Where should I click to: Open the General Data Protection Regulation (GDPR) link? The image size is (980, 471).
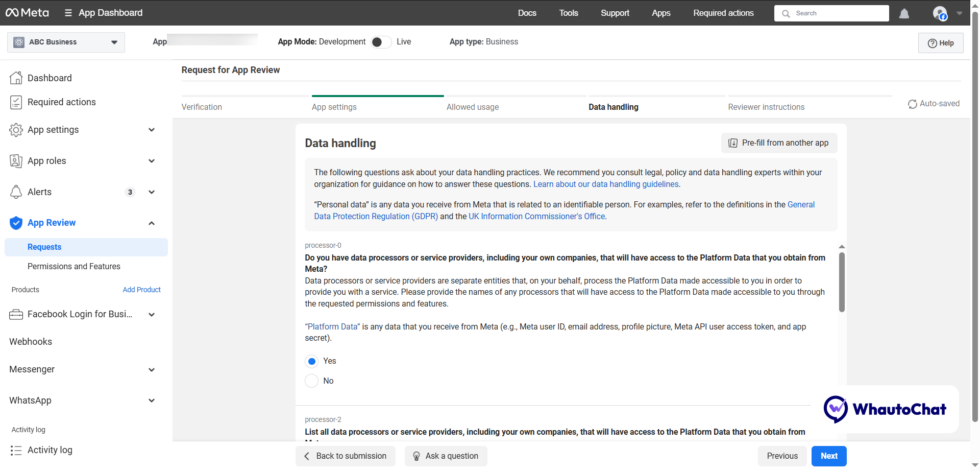pos(375,216)
